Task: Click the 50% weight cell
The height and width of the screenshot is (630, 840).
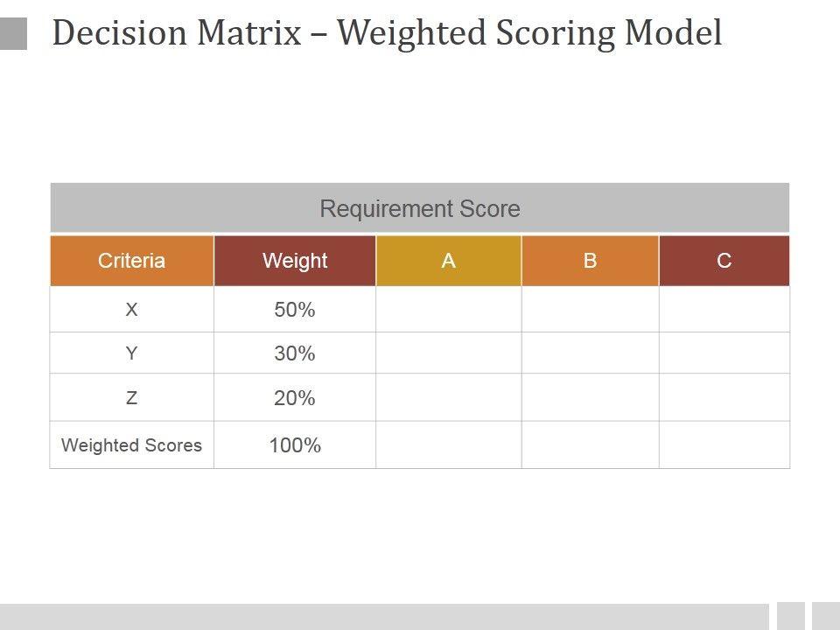Action: pos(295,310)
